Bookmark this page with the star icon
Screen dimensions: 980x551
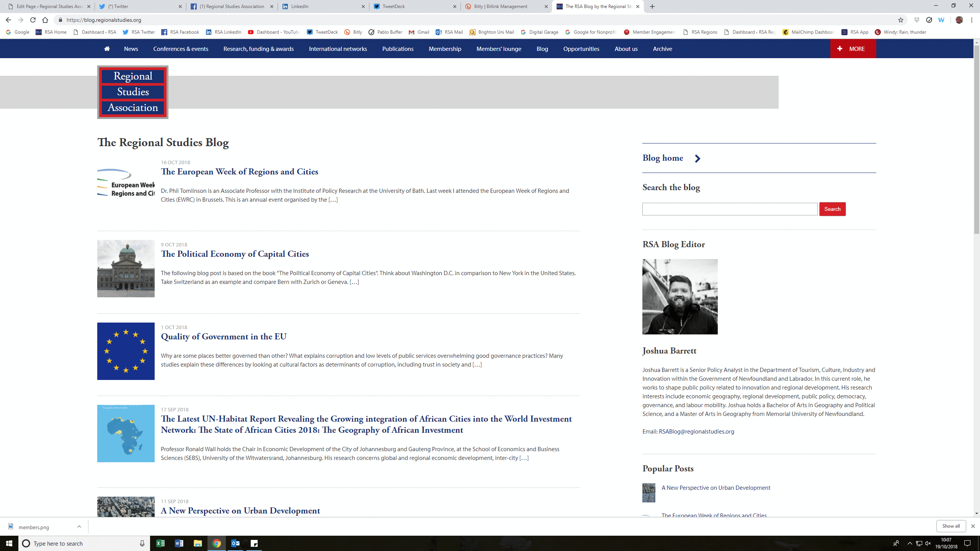click(x=901, y=20)
